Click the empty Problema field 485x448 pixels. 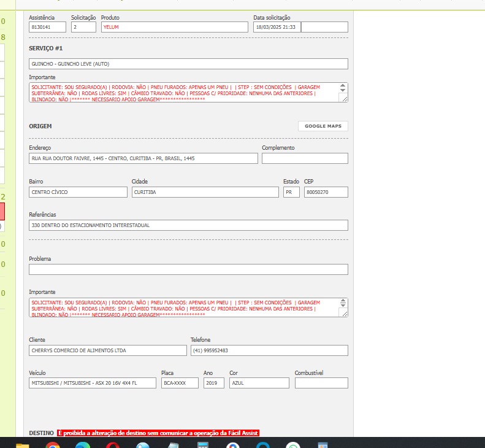pyautogui.click(x=188, y=269)
